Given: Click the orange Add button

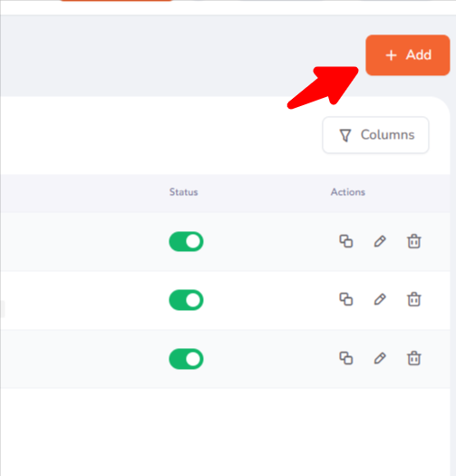Looking at the screenshot, I should pos(407,55).
